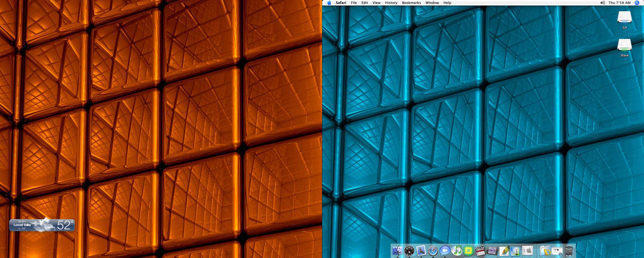Click the Safari compass icon in the Dock
This screenshot has width=644, height=258.
point(433,251)
